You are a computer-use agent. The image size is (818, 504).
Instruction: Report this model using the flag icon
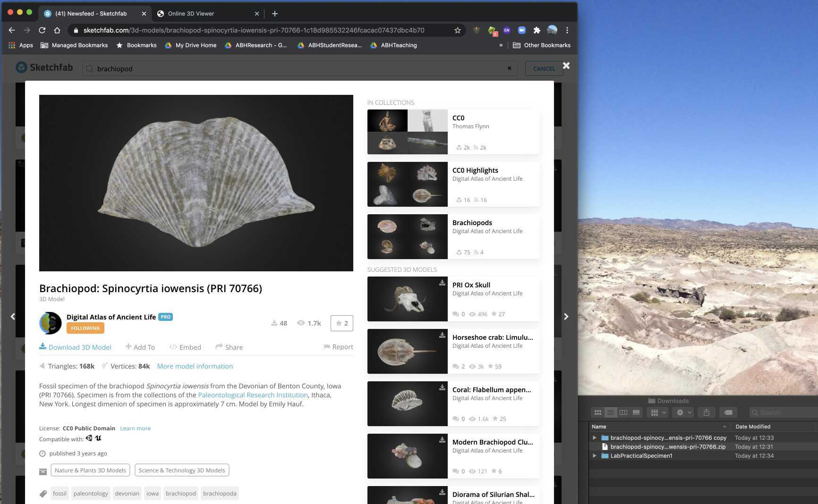(327, 347)
